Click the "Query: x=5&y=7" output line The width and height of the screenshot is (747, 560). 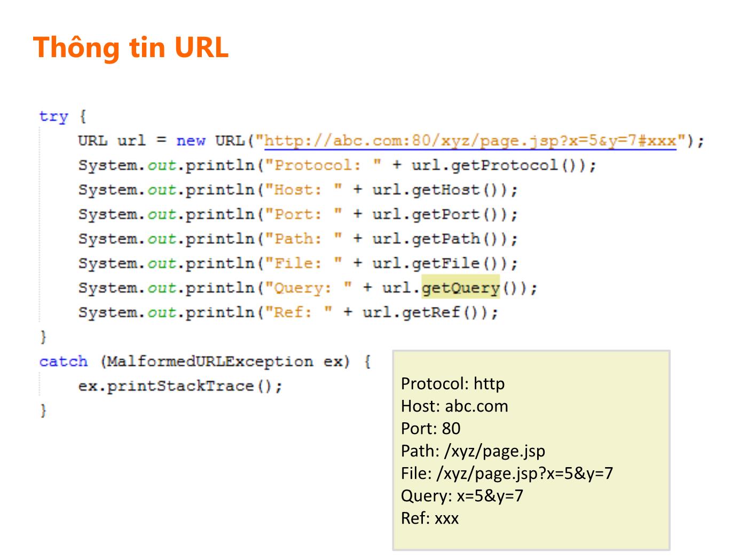[462, 496]
